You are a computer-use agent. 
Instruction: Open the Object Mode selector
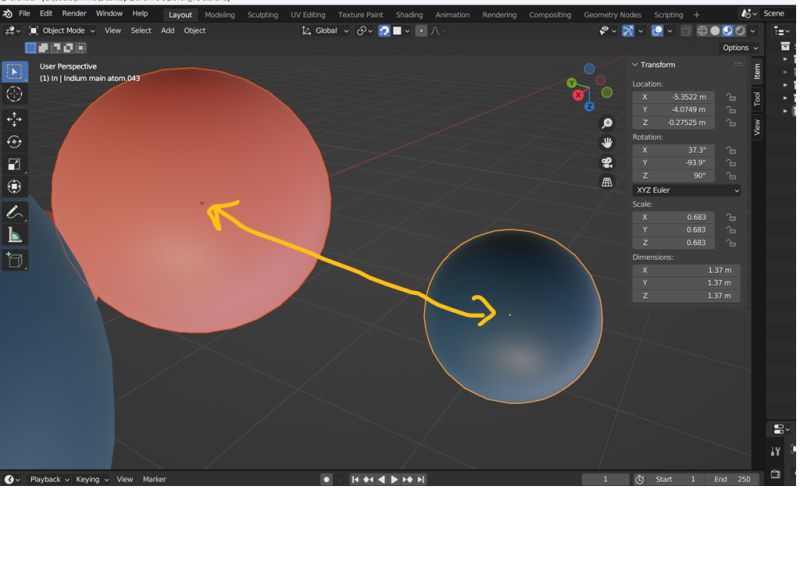62,30
